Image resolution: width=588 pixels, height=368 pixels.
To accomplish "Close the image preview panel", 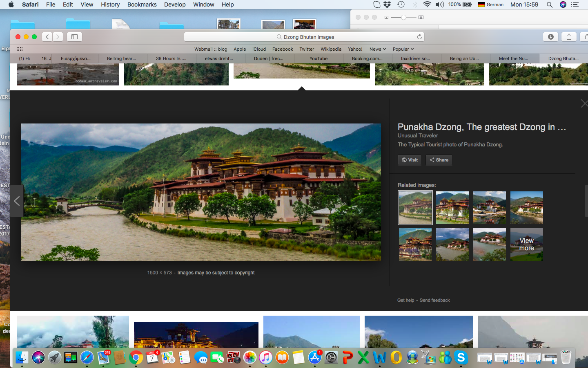I will 584,103.
